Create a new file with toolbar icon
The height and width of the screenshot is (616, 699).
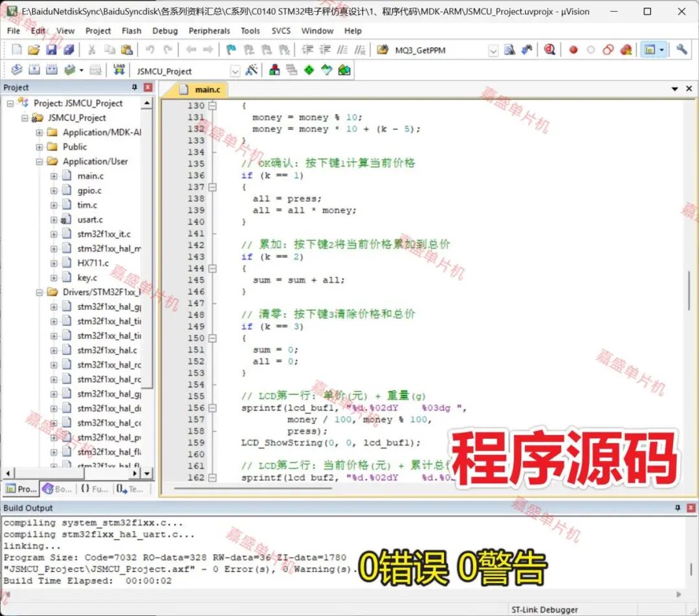[x=16, y=49]
